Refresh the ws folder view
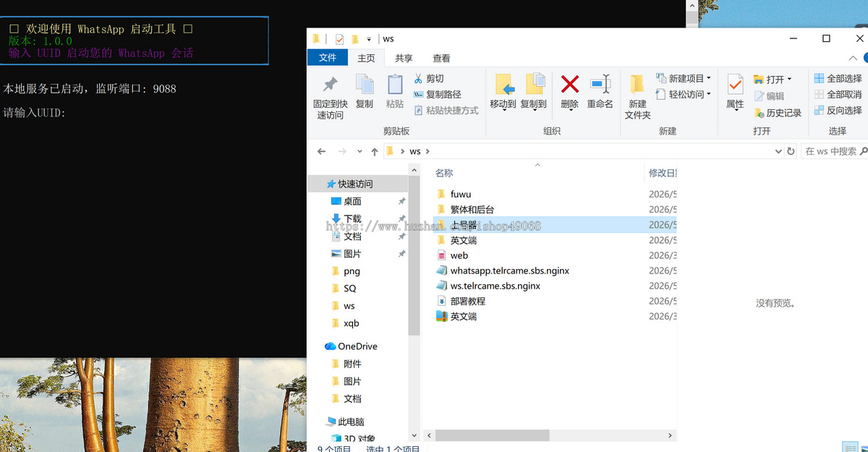Image resolution: width=868 pixels, height=452 pixels. pos(791,151)
